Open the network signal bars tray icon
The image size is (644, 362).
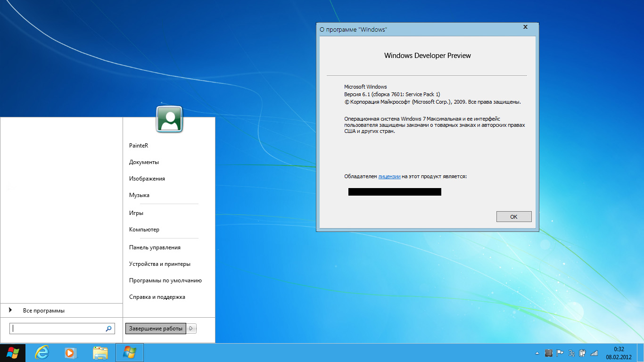[x=594, y=353]
